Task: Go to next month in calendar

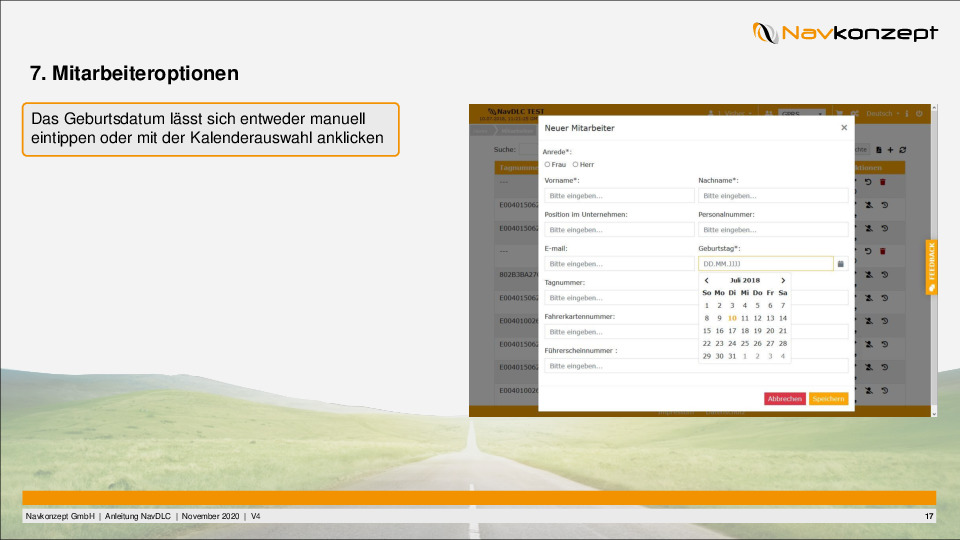Action: 782,280
